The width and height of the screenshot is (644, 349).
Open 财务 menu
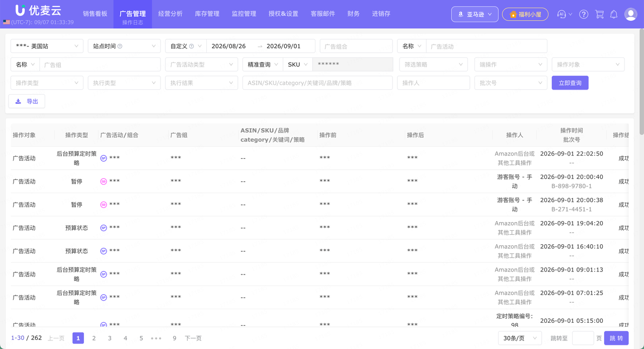click(x=354, y=14)
